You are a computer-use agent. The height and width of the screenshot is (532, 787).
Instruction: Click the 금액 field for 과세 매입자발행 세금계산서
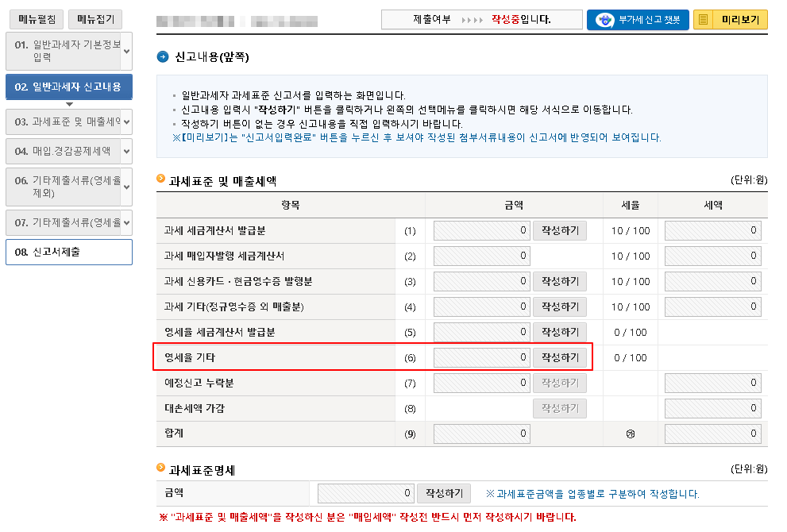pos(482,256)
